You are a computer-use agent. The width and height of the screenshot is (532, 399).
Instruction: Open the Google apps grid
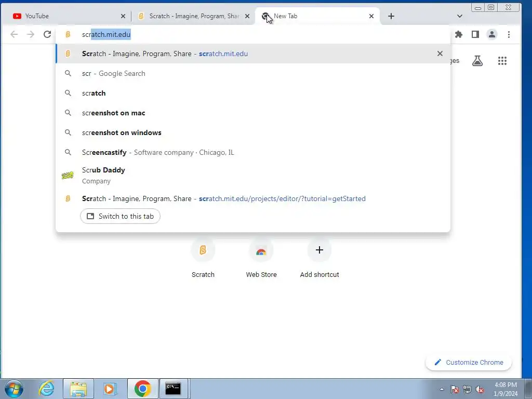[x=502, y=61]
